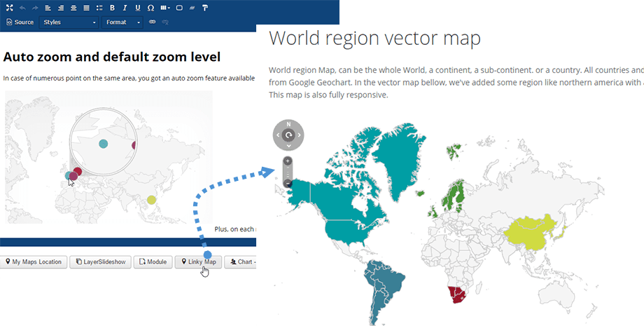Open the LayerSlideshow button
Viewport: 644px width, 326px height.
(x=100, y=262)
